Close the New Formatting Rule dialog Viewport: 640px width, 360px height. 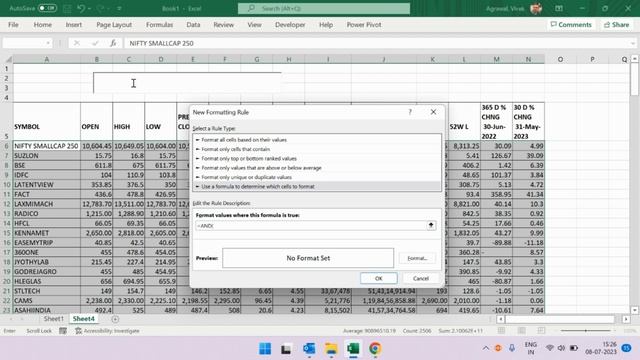point(433,112)
